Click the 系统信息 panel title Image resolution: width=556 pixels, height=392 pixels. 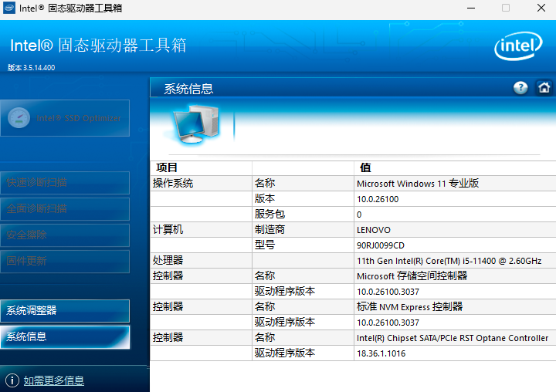(x=188, y=89)
